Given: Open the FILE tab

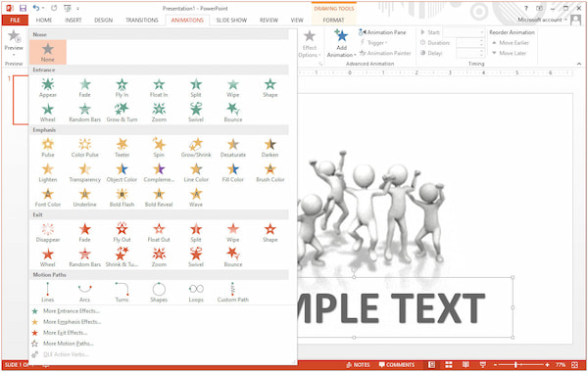Looking at the screenshot, I should click(x=15, y=20).
